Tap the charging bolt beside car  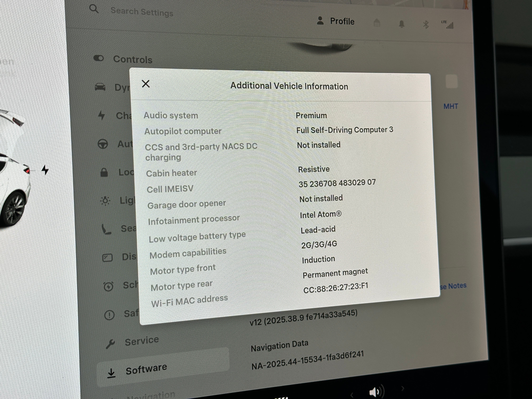click(x=45, y=170)
